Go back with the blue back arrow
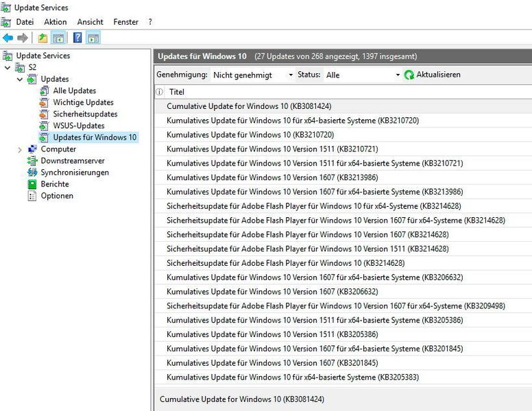Image resolution: width=532 pixels, height=411 pixels. click(x=8, y=38)
